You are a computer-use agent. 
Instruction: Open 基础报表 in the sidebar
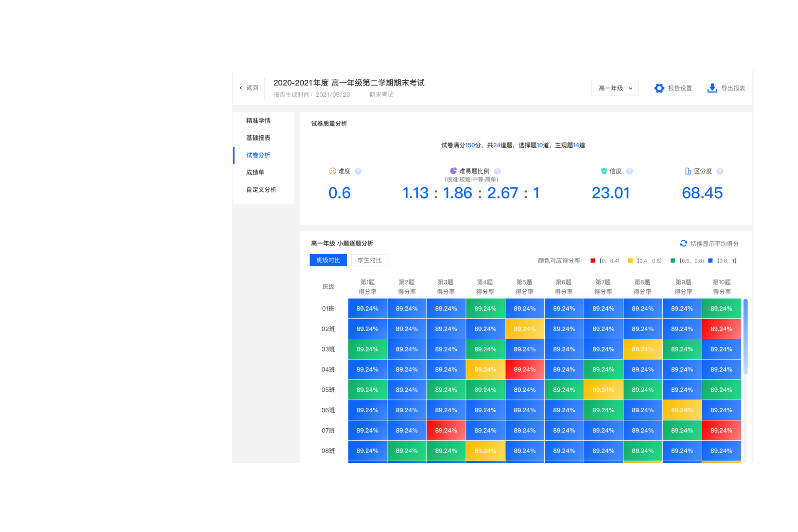click(x=258, y=138)
